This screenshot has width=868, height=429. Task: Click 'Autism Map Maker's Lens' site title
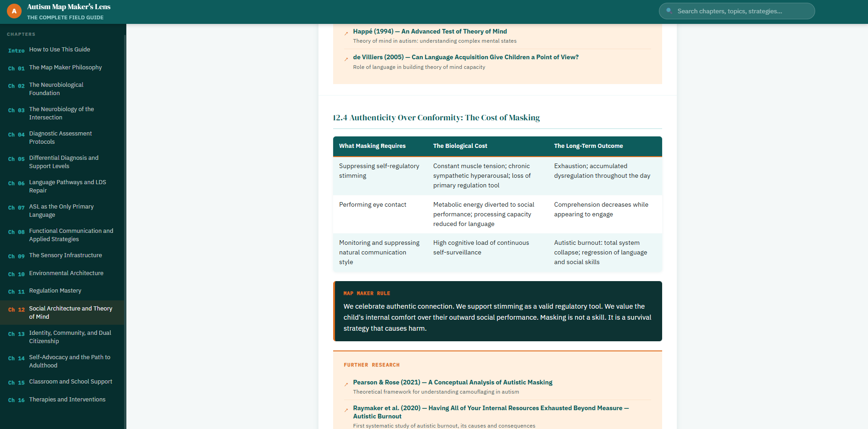(x=68, y=7)
